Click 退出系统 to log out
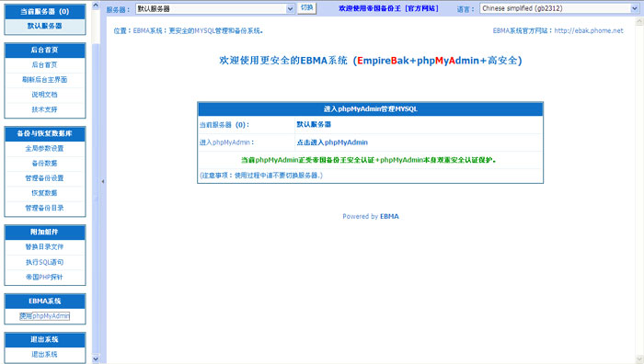 point(45,354)
